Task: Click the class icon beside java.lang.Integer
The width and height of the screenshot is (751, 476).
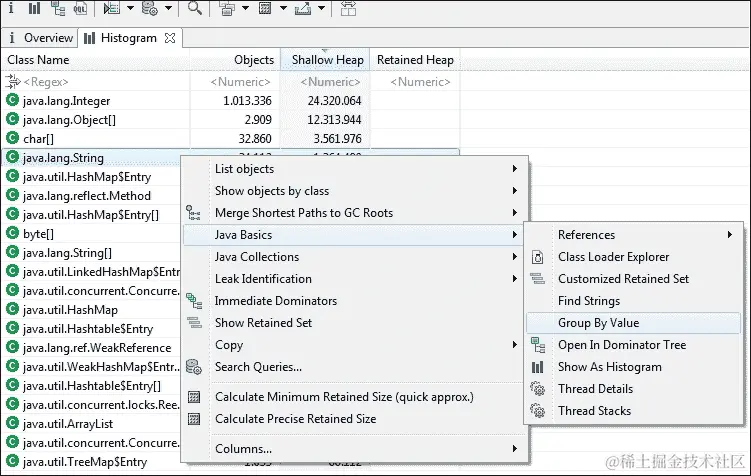Action: pos(12,100)
